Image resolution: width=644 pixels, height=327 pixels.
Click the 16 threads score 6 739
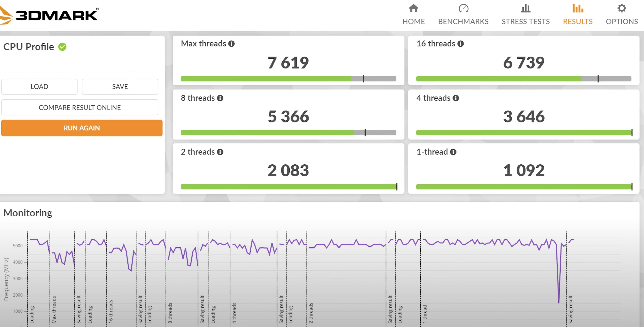point(524,63)
